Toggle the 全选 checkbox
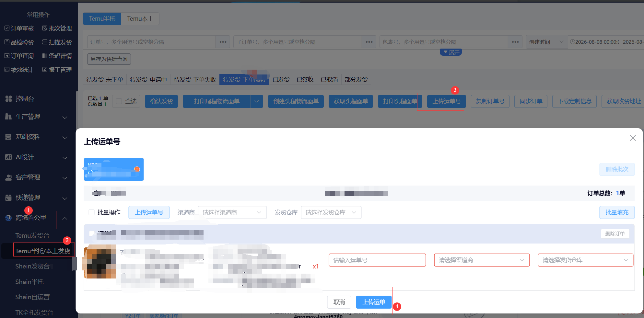Image resolution: width=644 pixels, height=318 pixels. [x=119, y=101]
